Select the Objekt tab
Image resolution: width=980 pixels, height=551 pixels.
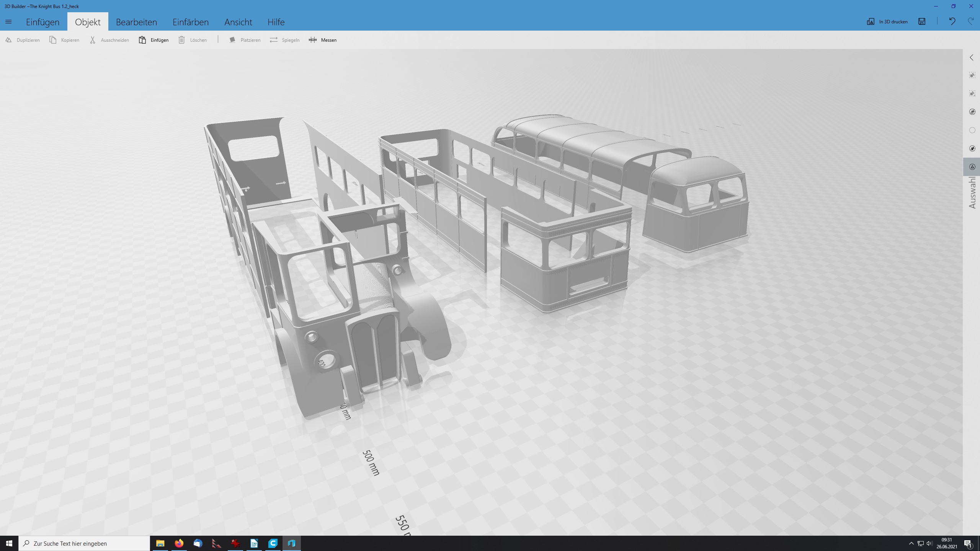click(x=88, y=22)
